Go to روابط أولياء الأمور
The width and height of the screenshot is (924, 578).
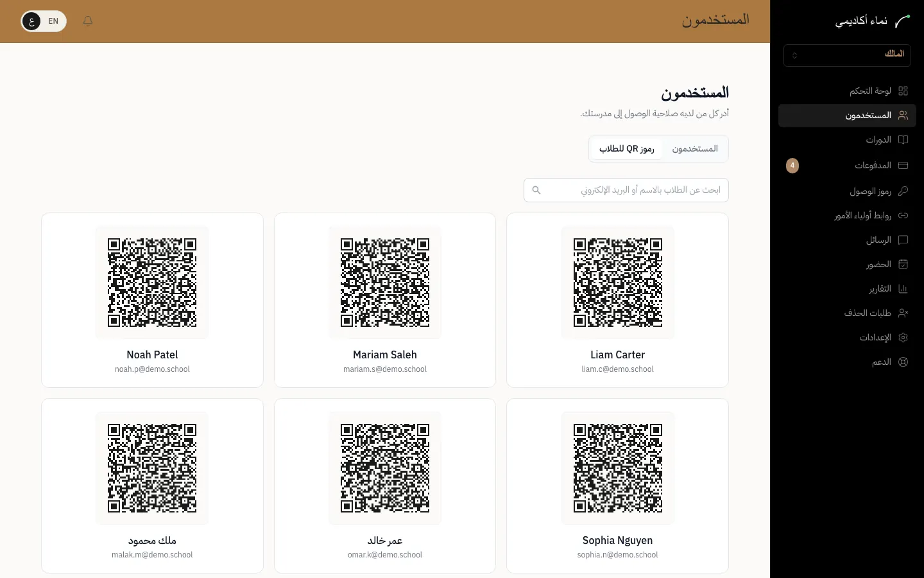pos(847,216)
